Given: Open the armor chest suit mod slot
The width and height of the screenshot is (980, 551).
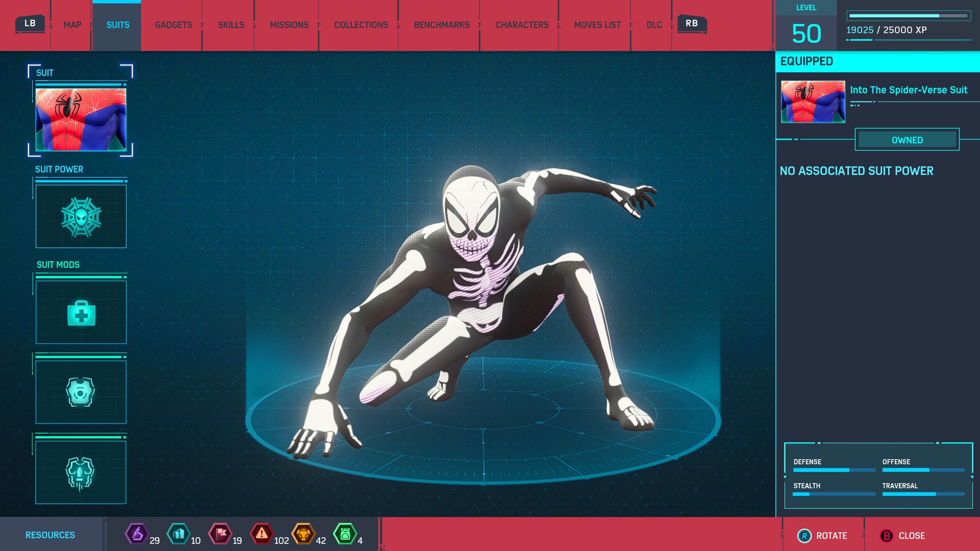Looking at the screenshot, I should 81,392.
